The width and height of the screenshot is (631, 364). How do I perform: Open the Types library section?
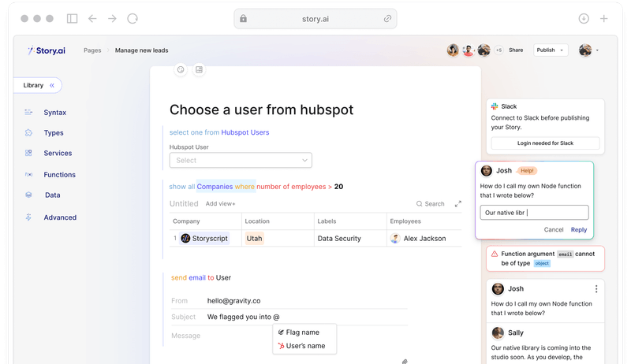(54, 132)
